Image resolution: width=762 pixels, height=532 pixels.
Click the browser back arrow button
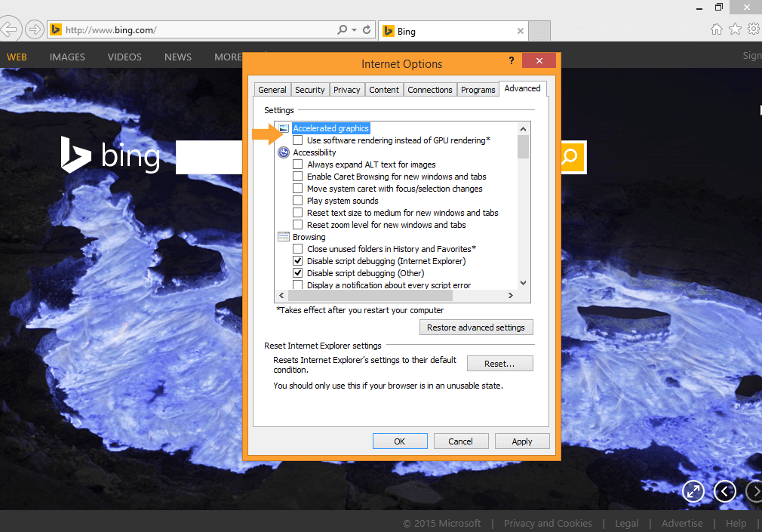[x=9, y=29]
